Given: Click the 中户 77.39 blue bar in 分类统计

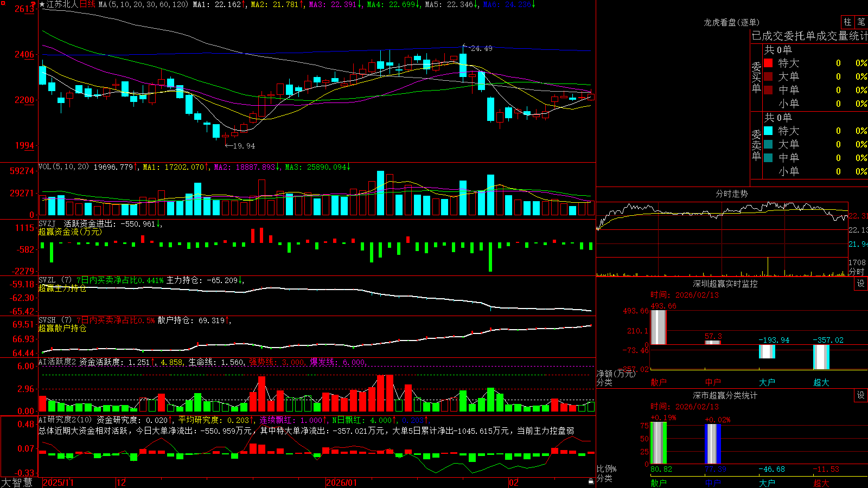Looking at the screenshot, I should coord(712,444).
